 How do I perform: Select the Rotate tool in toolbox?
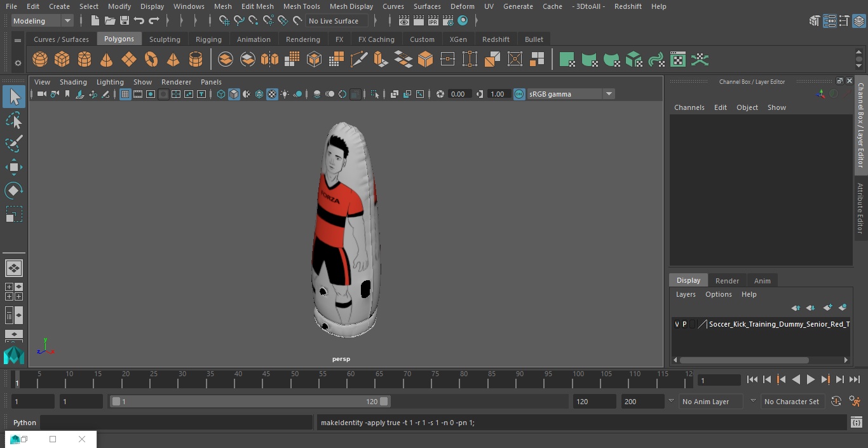14,191
